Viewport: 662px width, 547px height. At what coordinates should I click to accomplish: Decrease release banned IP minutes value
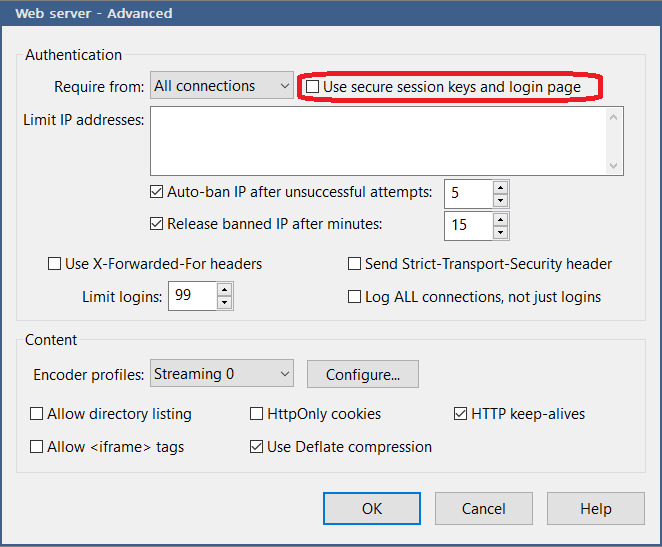click(501, 231)
